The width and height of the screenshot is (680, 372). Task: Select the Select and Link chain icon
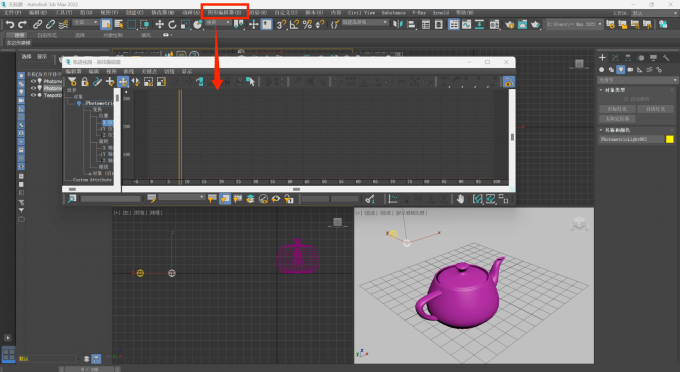[38, 24]
